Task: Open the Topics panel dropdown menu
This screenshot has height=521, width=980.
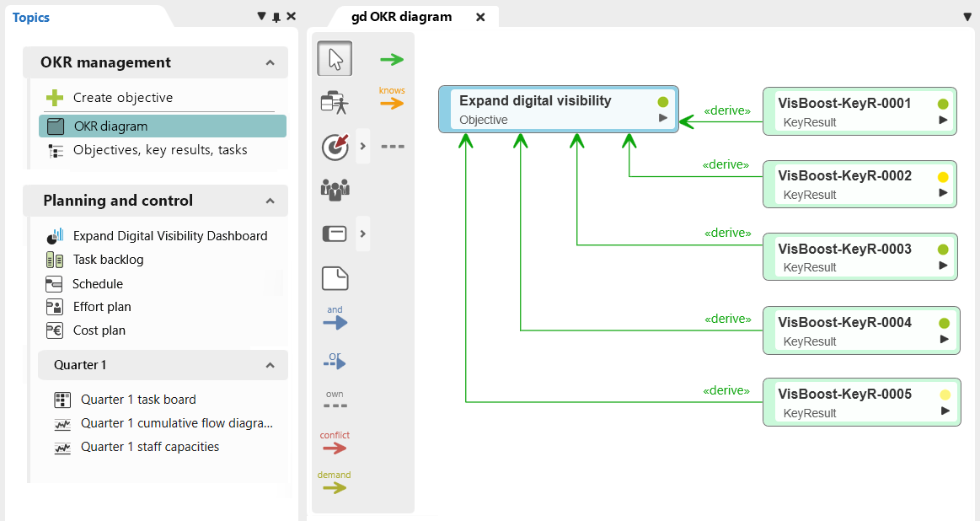Action: point(262,16)
